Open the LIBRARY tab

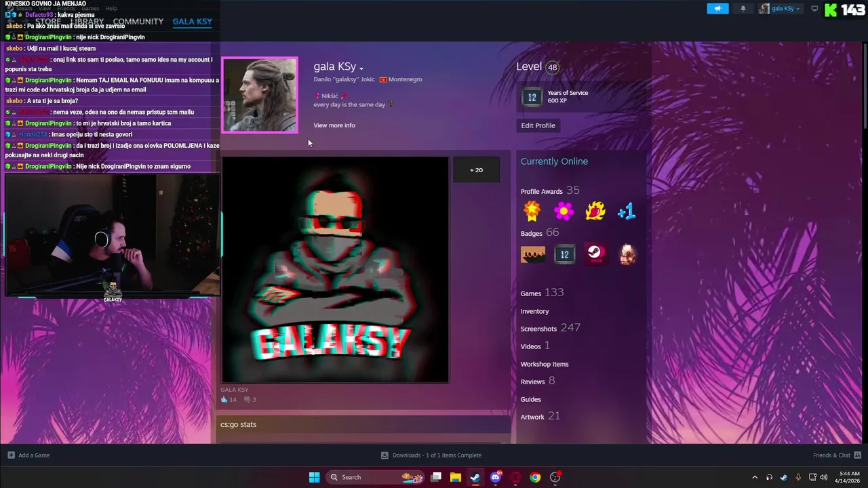click(x=87, y=22)
